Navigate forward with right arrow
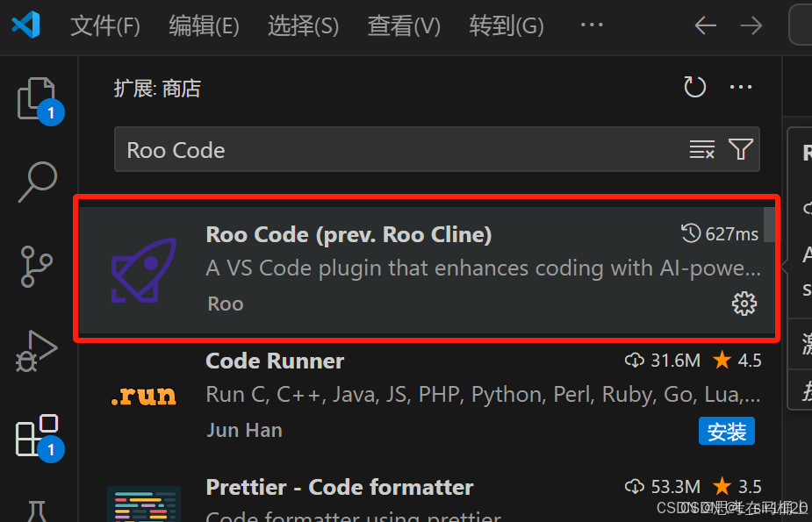 (x=751, y=25)
